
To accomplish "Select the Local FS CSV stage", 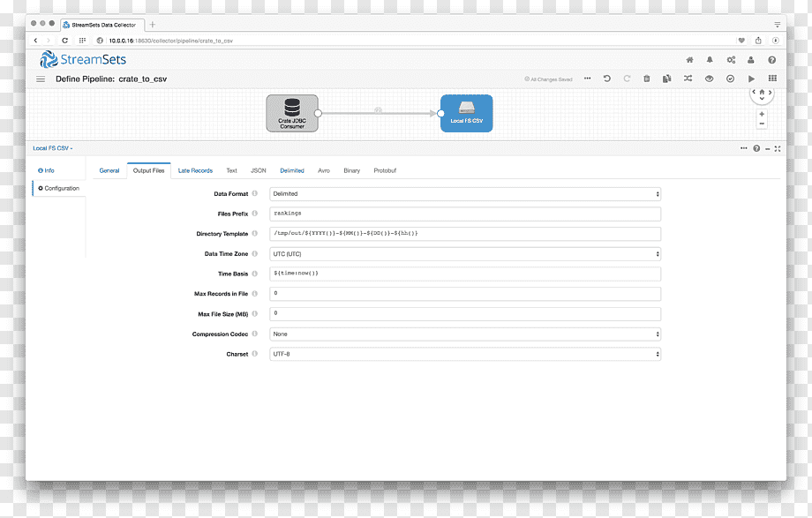I will click(x=467, y=113).
